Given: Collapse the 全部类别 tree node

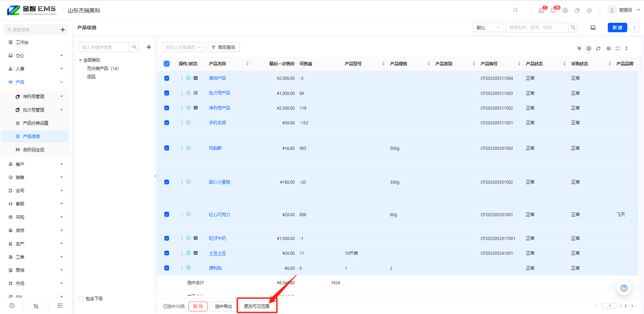Looking at the screenshot, I should (80, 60).
